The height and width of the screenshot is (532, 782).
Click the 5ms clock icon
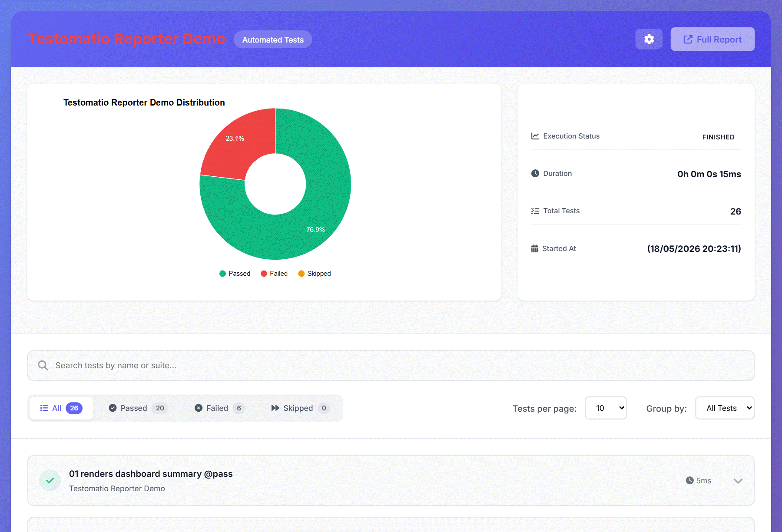[689, 480]
